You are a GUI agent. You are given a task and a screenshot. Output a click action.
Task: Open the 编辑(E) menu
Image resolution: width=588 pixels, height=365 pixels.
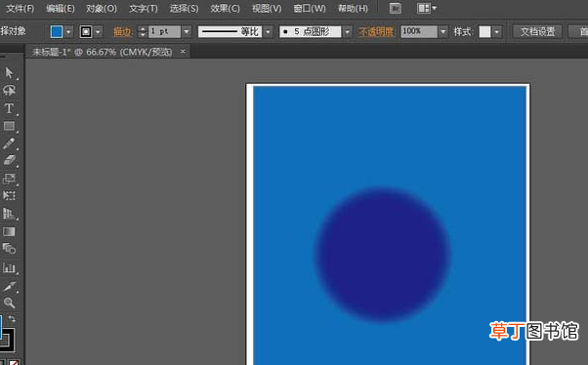click(60, 8)
